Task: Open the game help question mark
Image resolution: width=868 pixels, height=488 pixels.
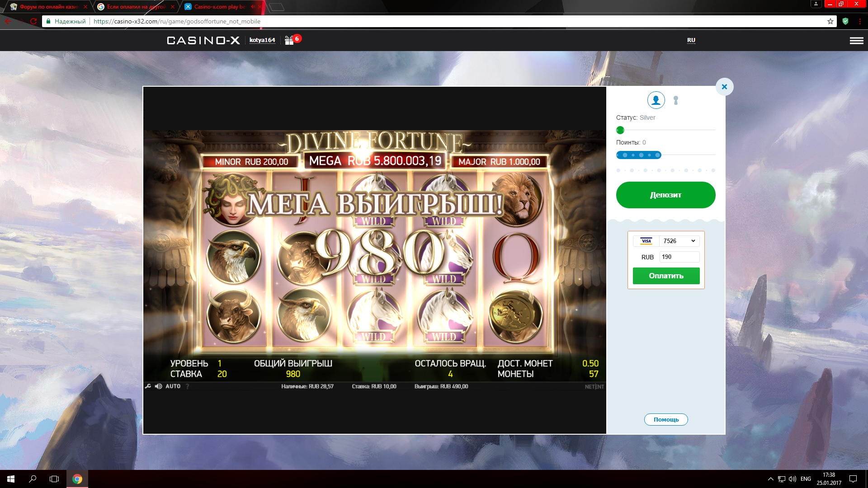Action: click(x=187, y=386)
